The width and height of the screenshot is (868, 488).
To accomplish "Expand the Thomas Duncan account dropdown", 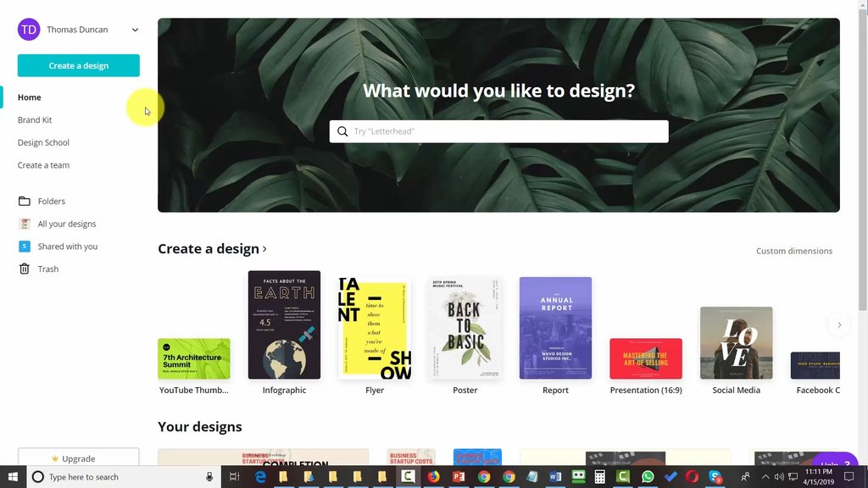I will click(135, 30).
